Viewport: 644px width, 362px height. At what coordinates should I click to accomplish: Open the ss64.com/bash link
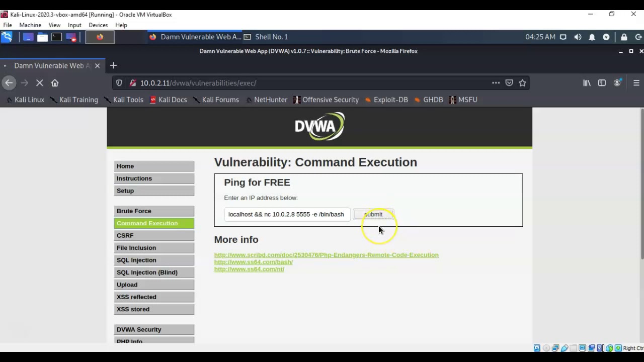tap(254, 262)
